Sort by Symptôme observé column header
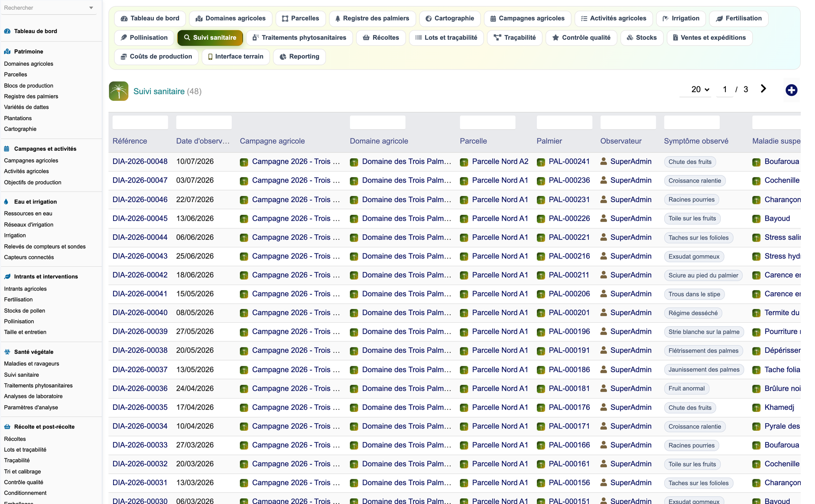815x504 pixels. [696, 141]
